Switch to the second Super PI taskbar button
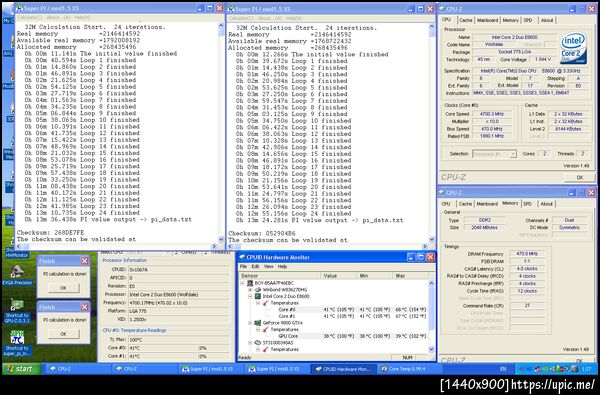The width and height of the screenshot is (600, 395). coord(277,369)
